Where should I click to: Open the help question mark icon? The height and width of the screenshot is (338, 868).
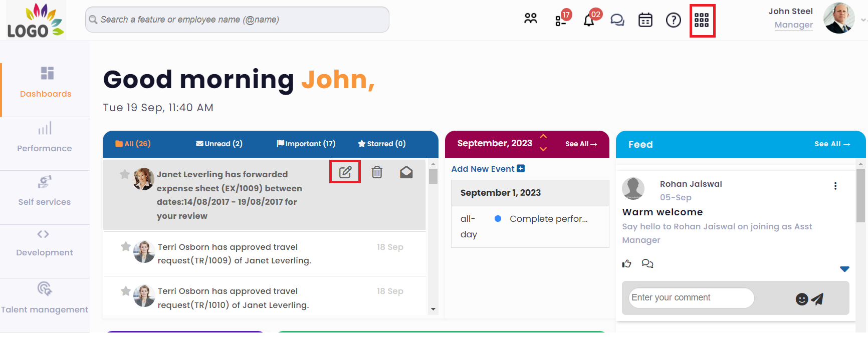(674, 20)
